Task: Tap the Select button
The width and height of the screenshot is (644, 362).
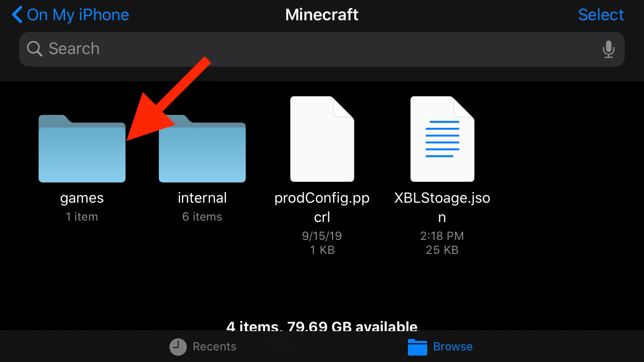Action: [601, 15]
